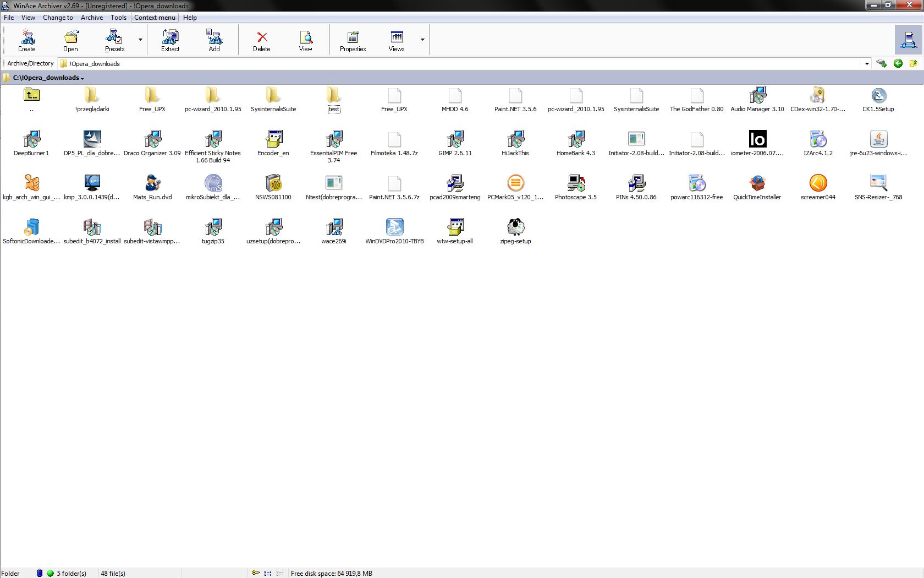The width and height of the screenshot is (924, 578).
Task: Click the Presets toolbar icon
Action: tap(114, 40)
